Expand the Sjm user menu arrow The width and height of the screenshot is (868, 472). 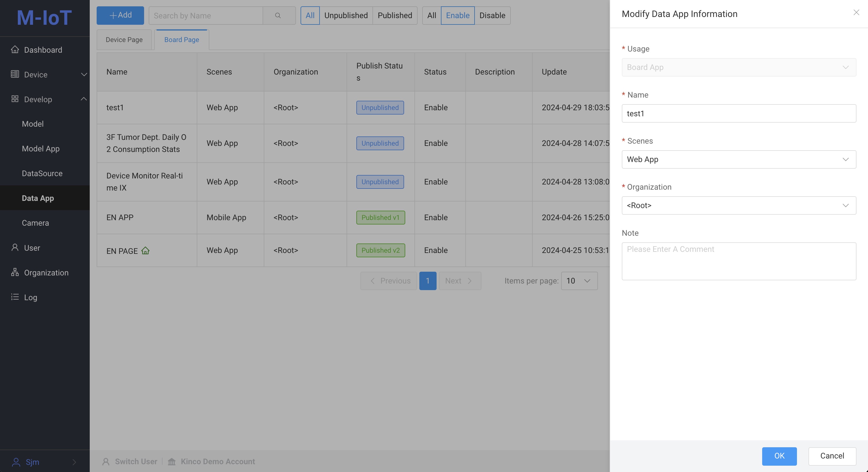point(74,462)
